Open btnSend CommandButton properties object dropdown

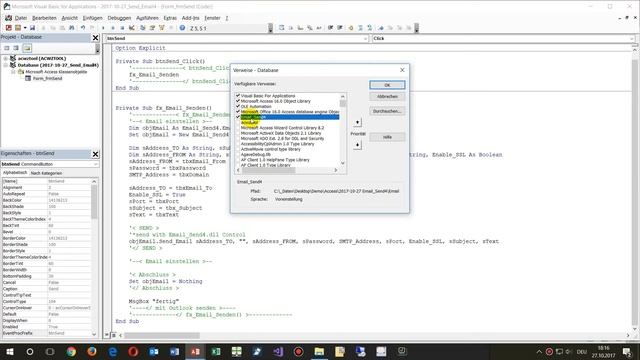point(95,164)
